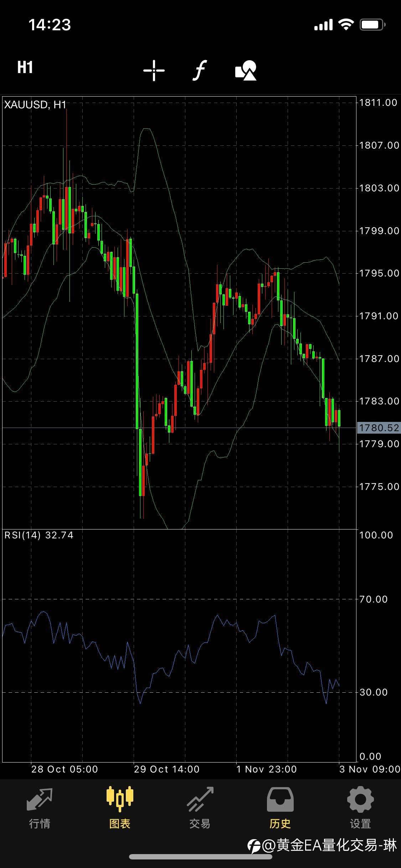Switch to the 交易 trade tab
401x868 pixels.
point(200,808)
